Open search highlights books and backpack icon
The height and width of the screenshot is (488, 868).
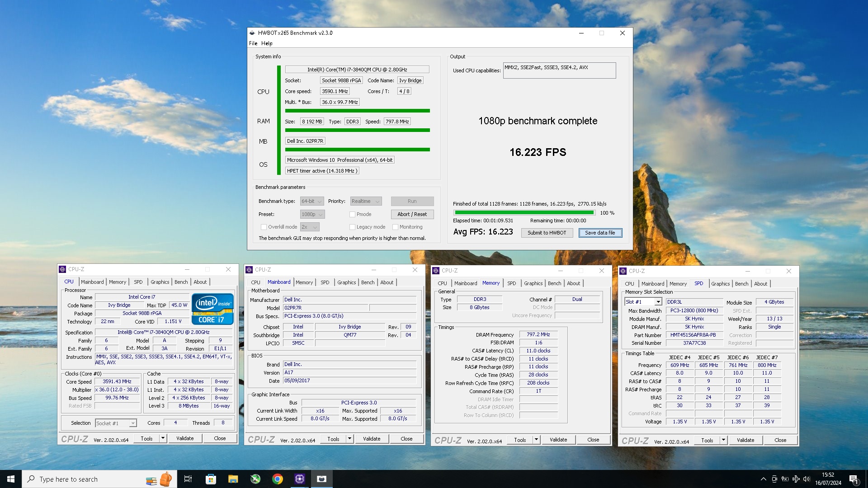pos(159,479)
